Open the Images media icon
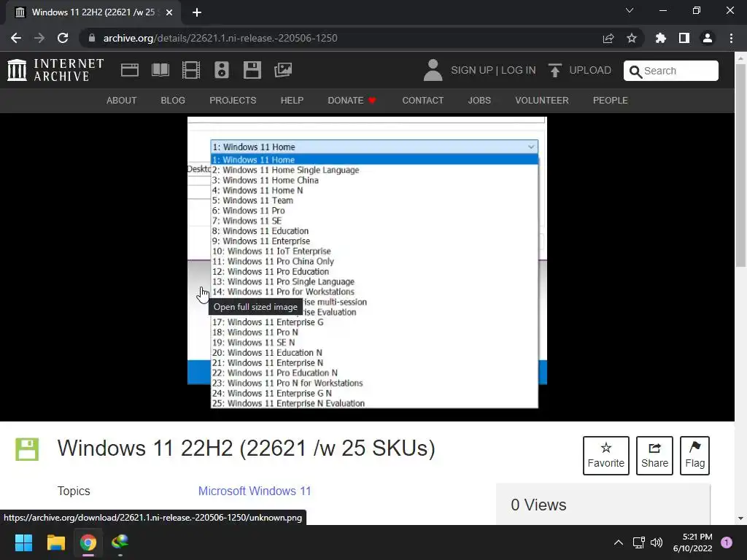Image resolution: width=747 pixels, height=560 pixels. [283, 70]
